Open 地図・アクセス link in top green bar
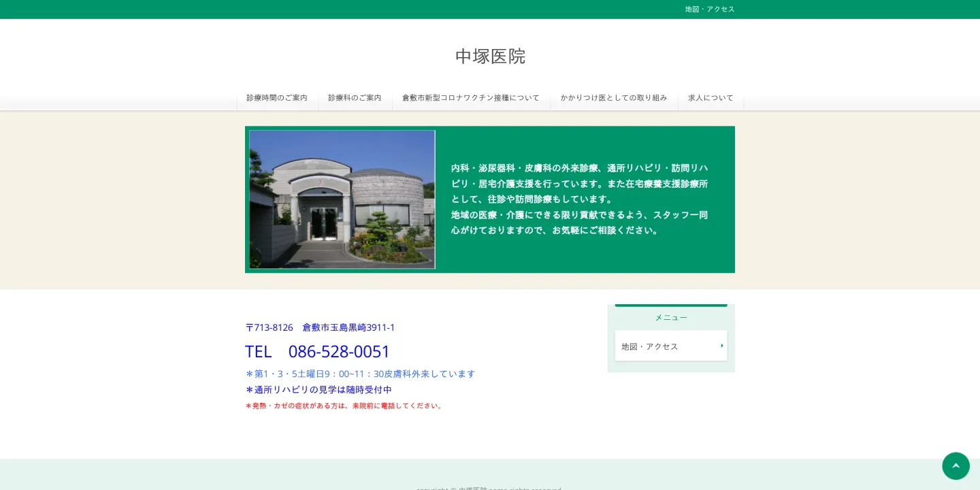 point(710,10)
